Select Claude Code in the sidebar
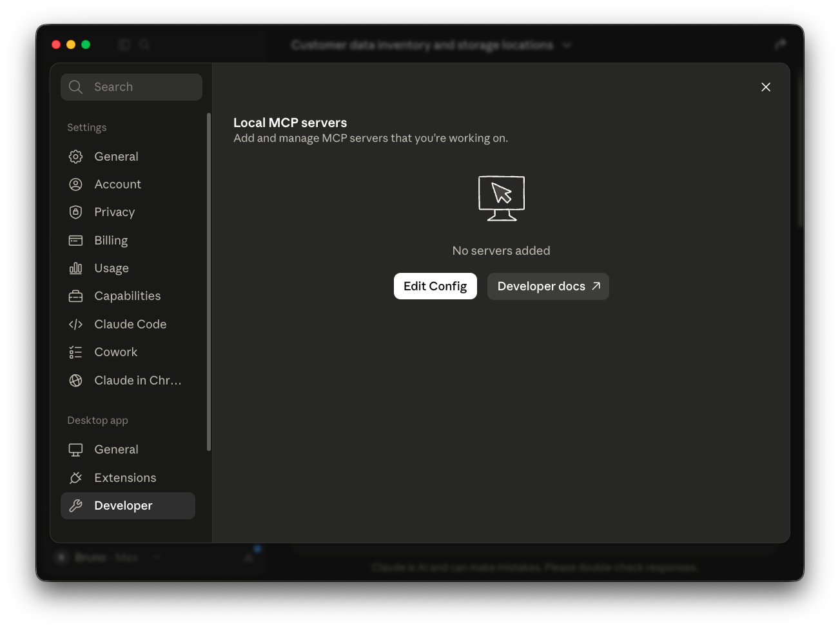The image size is (840, 629). (128, 324)
